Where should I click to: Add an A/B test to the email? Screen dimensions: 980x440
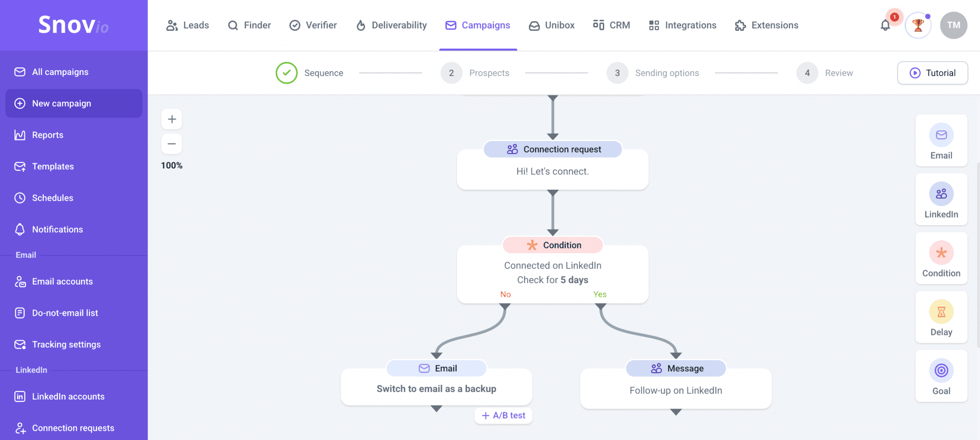click(503, 415)
